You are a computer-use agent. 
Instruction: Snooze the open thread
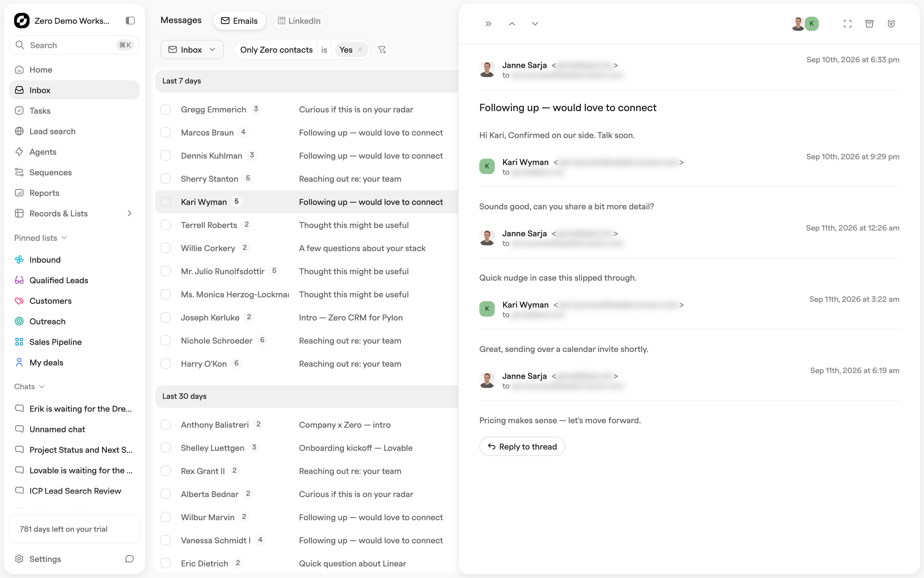click(x=891, y=24)
